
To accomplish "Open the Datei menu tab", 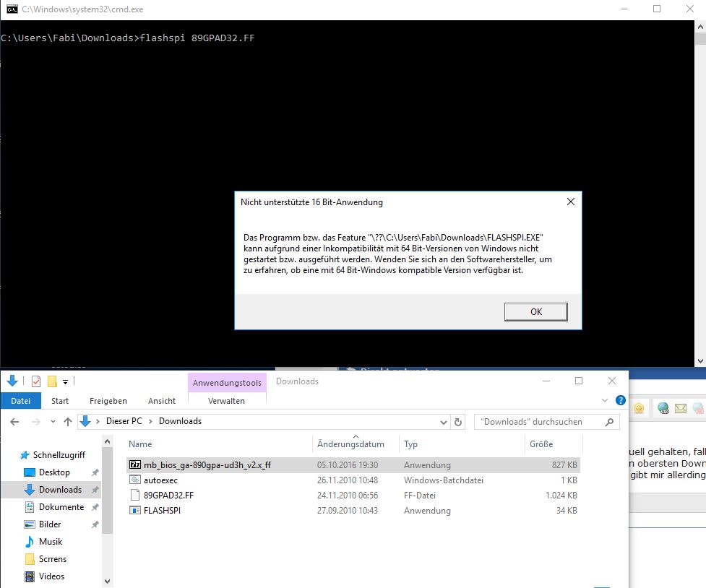I will (x=21, y=401).
